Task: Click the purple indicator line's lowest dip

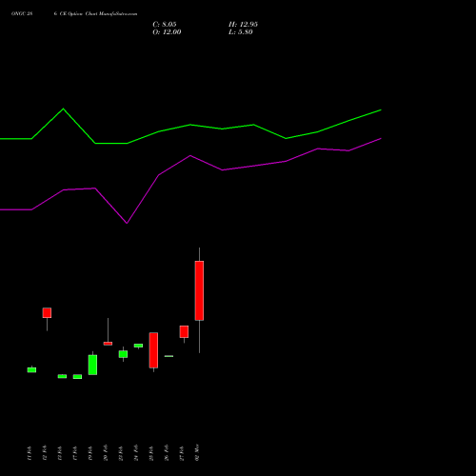Action: click(127, 223)
